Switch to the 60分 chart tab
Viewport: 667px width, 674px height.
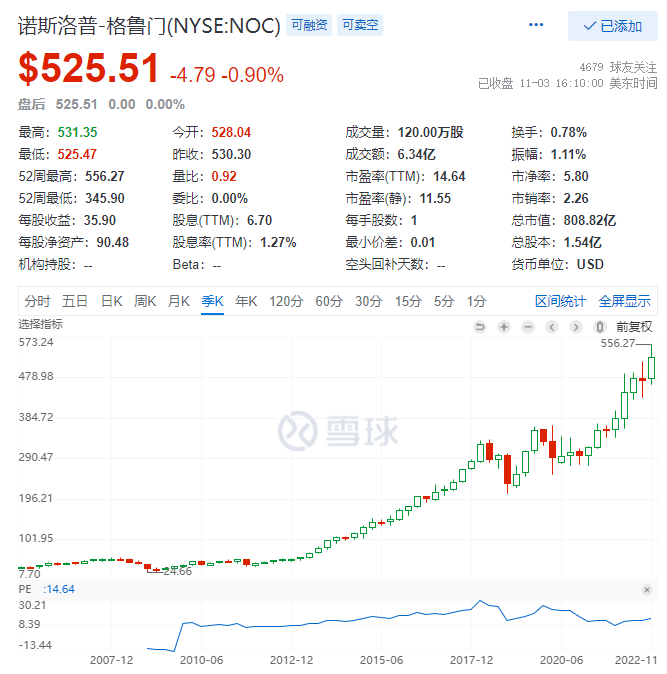click(x=329, y=301)
